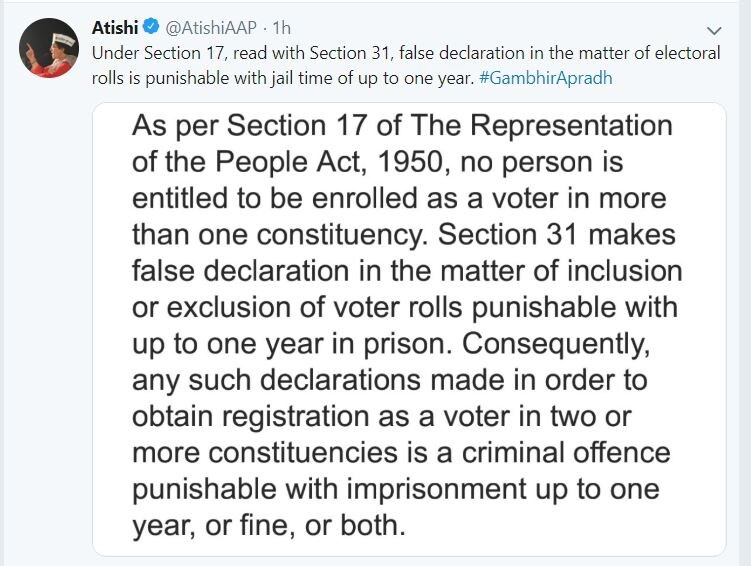
Task: Open the tweet via the 1h timestamp
Action: point(282,28)
